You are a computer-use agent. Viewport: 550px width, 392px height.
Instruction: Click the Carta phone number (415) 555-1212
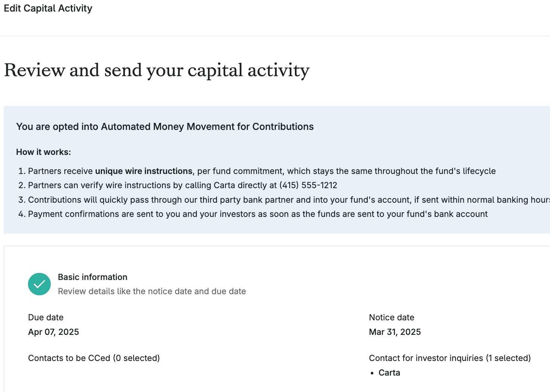pos(308,185)
